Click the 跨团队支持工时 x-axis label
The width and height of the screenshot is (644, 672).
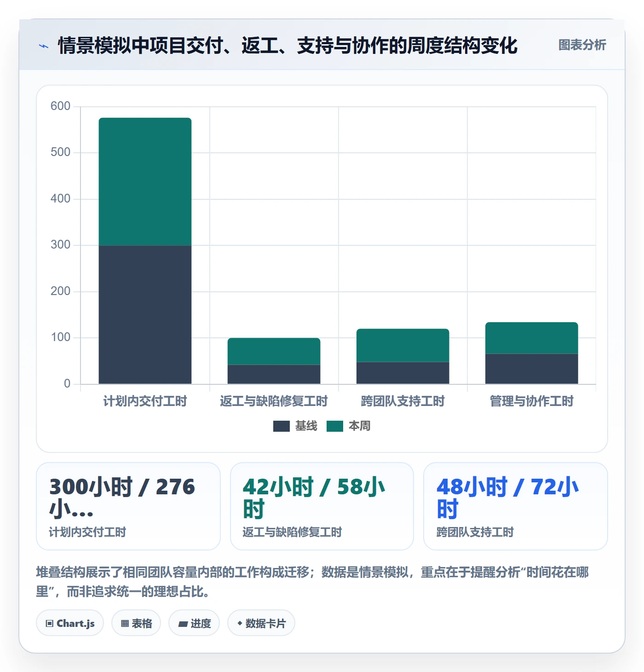[x=403, y=401]
